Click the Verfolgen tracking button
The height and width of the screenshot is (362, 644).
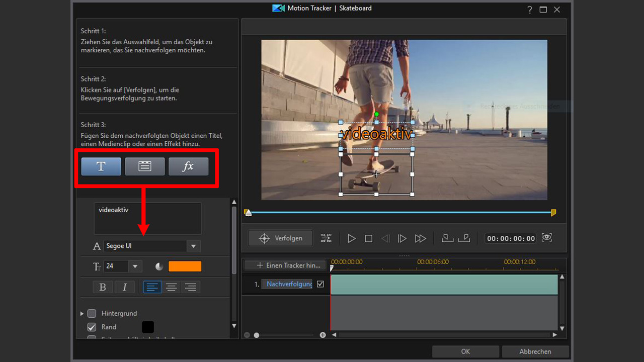pos(281,238)
